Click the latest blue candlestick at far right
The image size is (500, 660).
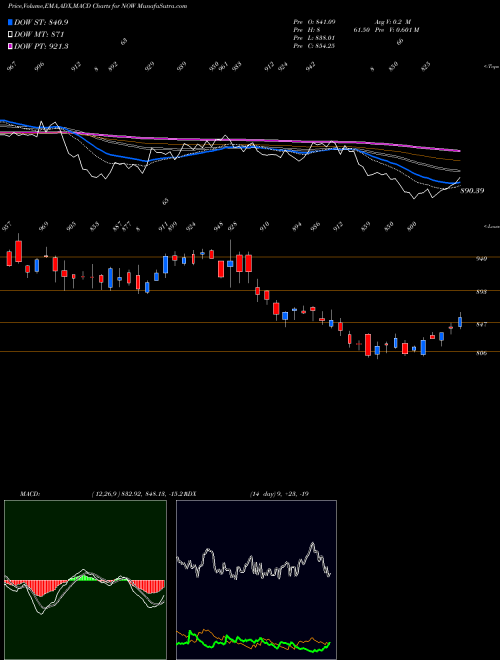click(460, 322)
